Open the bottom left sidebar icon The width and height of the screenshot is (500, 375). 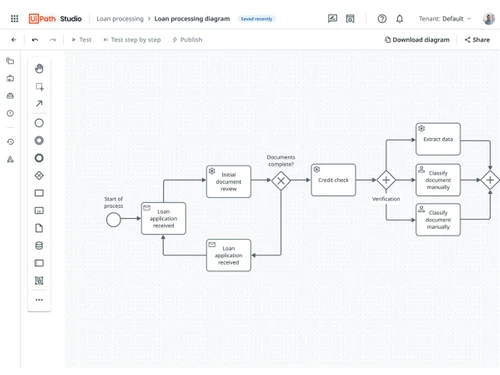10,159
